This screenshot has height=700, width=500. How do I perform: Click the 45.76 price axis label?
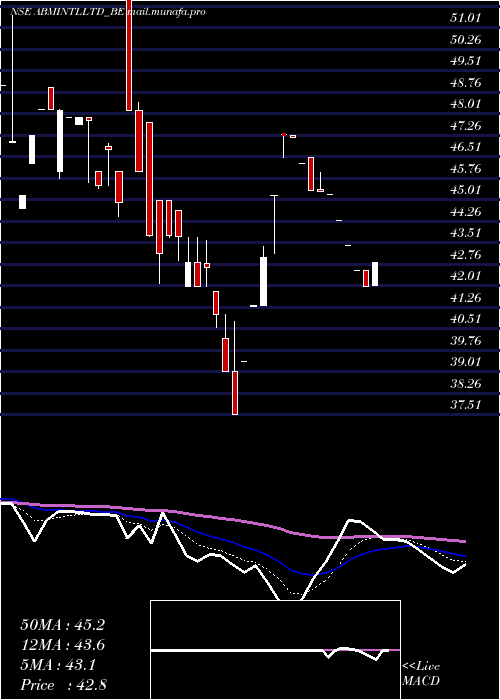(466, 169)
